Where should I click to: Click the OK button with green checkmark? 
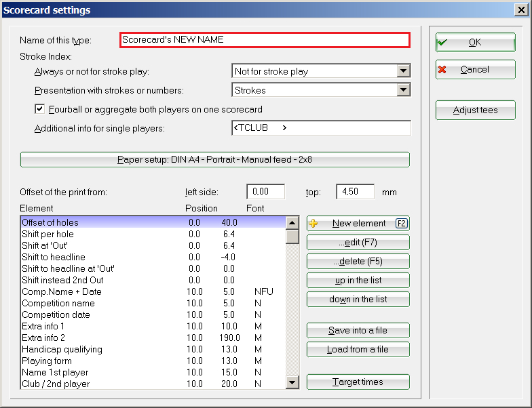click(x=475, y=42)
